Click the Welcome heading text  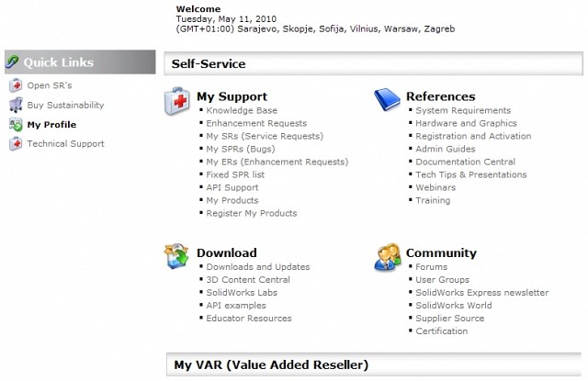pos(198,9)
